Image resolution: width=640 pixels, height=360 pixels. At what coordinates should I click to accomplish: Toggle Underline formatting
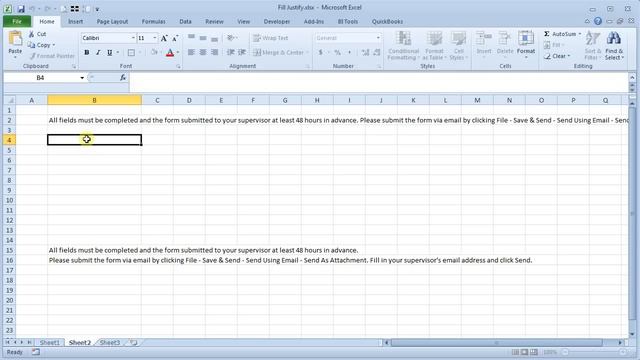(109, 53)
